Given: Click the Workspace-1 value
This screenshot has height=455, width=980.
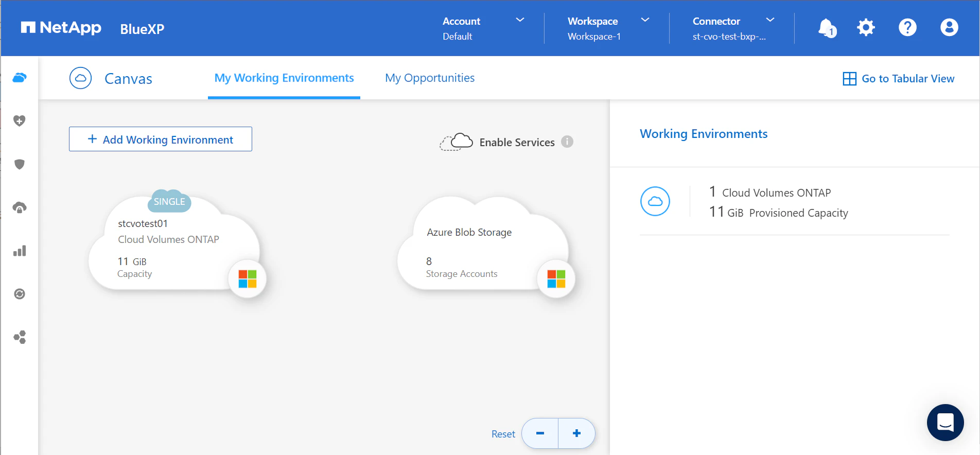Looking at the screenshot, I should coord(594,37).
